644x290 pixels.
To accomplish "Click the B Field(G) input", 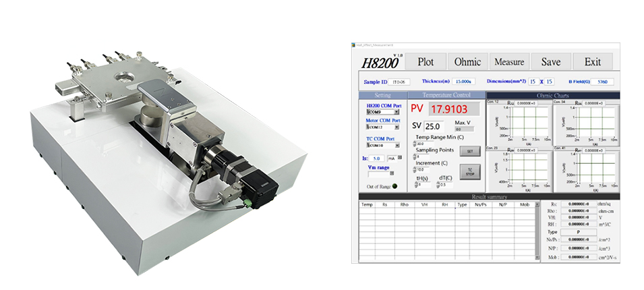I will click(602, 82).
